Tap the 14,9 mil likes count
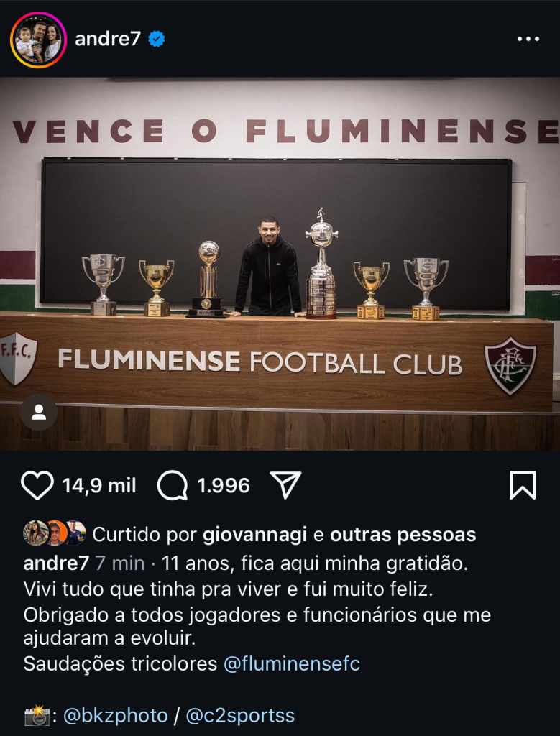The image size is (560, 736). point(99,486)
